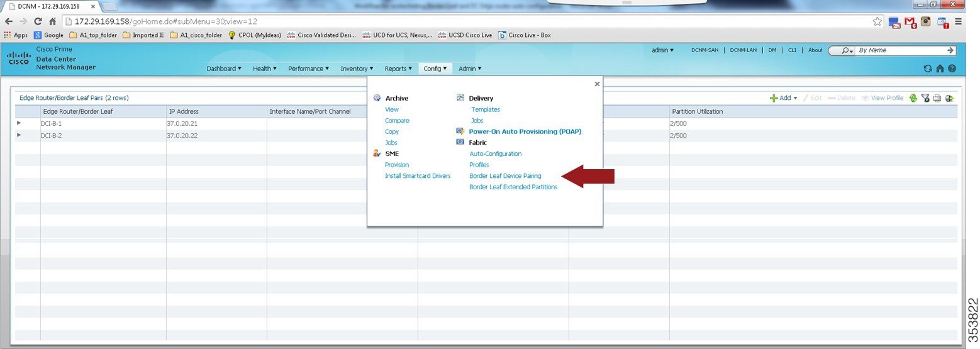Open the Admin menu
Viewport: 980px width, 349px height.
pos(470,69)
